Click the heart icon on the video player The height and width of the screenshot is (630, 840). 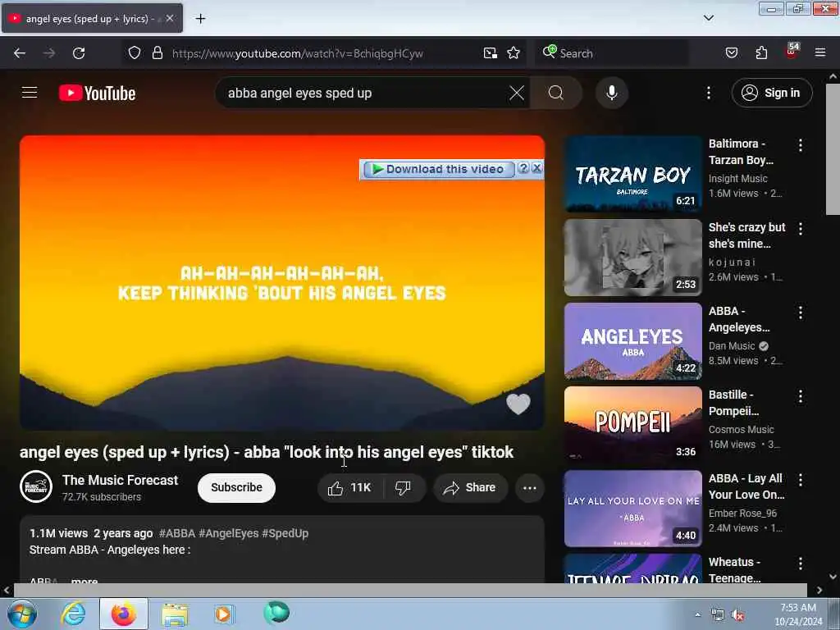point(518,404)
